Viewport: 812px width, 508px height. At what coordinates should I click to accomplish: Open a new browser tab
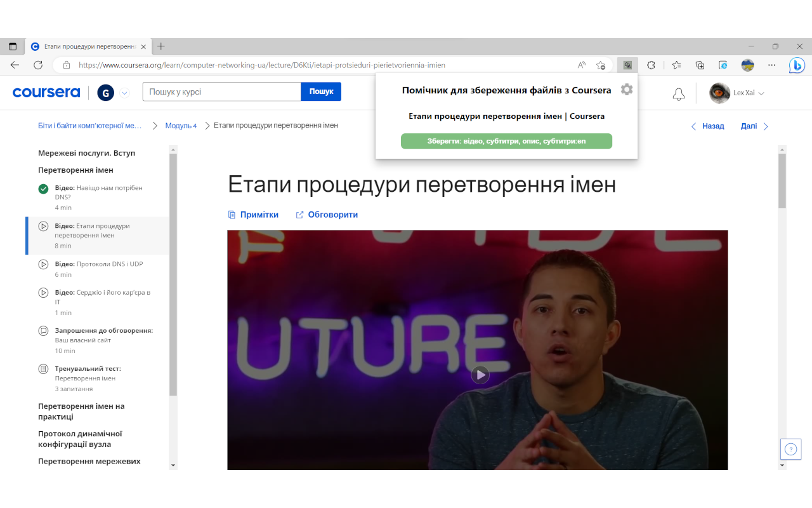click(x=161, y=46)
